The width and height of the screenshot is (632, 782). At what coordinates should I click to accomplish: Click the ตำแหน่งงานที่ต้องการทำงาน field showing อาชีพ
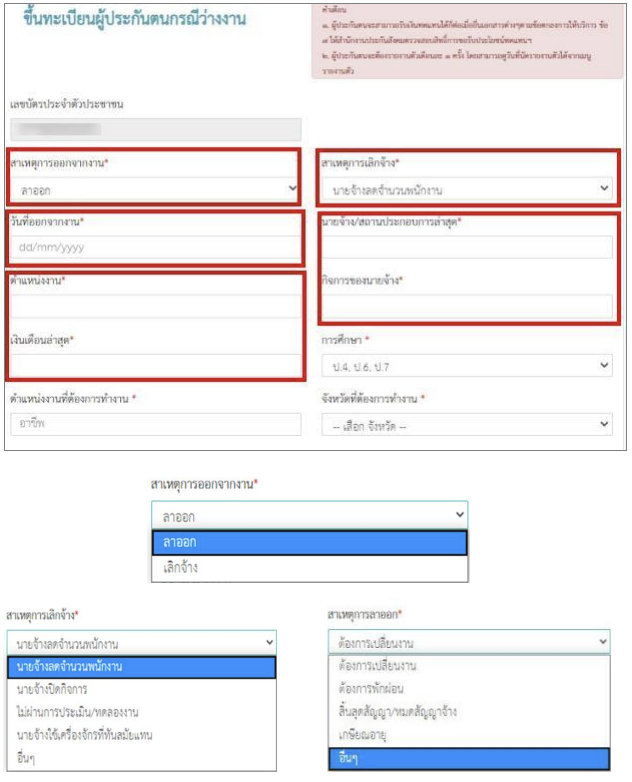click(x=156, y=424)
